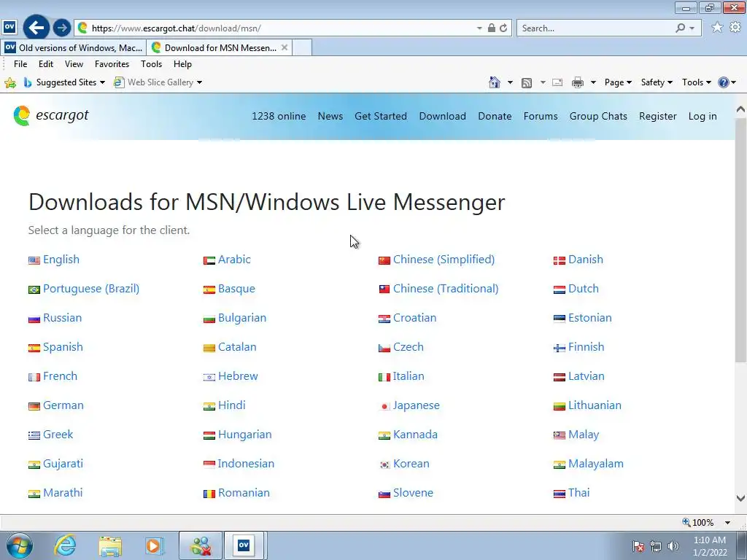Click the Action Center flag tray icon
Viewport: 747px width, 560px height.
tap(638, 546)
